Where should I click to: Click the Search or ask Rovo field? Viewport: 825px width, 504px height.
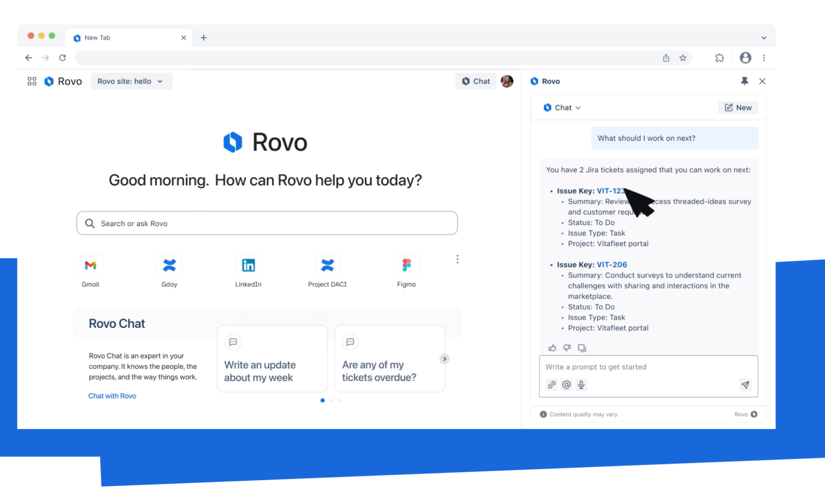[x=267, y=223]
